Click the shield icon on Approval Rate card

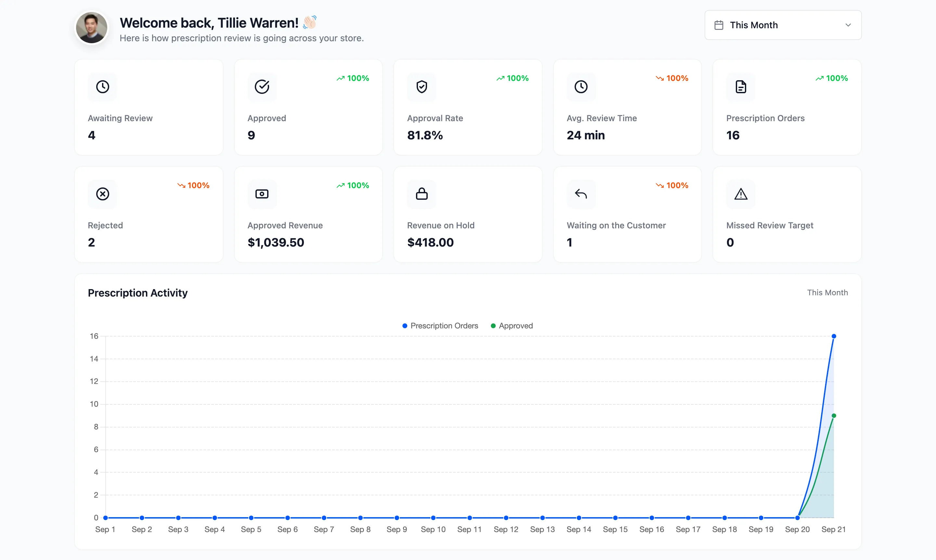point(422,87)
